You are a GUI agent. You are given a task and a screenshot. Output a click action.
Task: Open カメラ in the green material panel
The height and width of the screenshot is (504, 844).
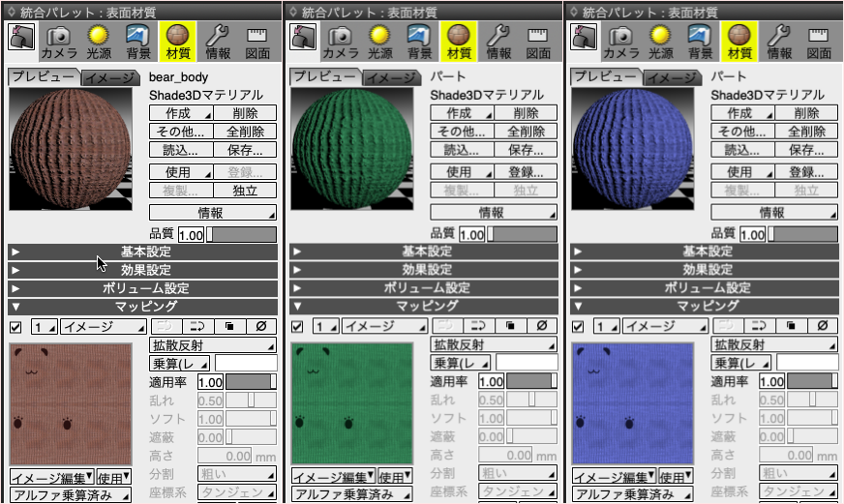tap(340, 42)
